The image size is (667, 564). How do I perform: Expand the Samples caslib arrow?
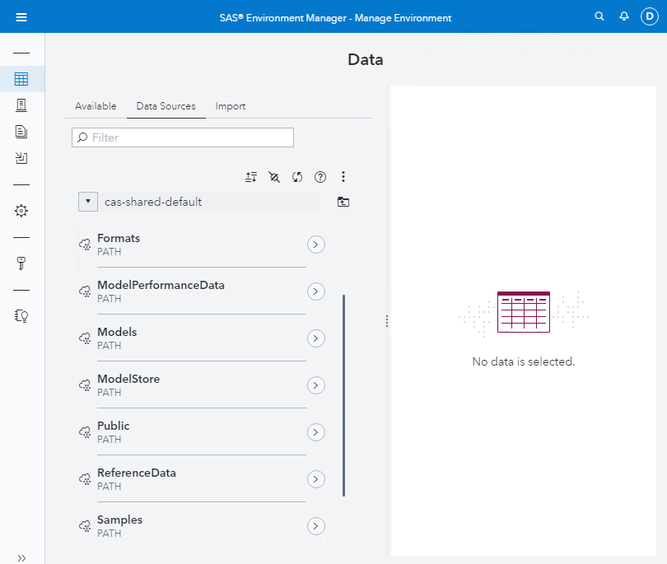click(316, 526)
